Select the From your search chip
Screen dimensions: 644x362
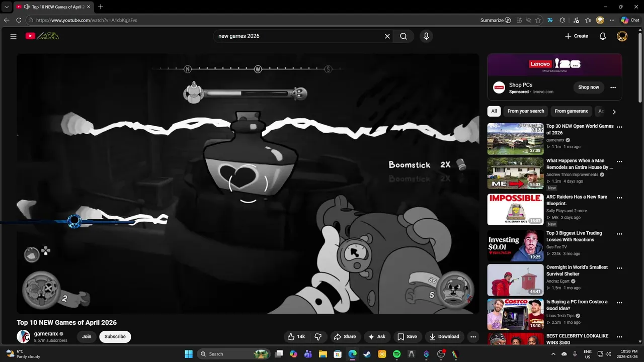pyautogui.click(x=526, y=111)
